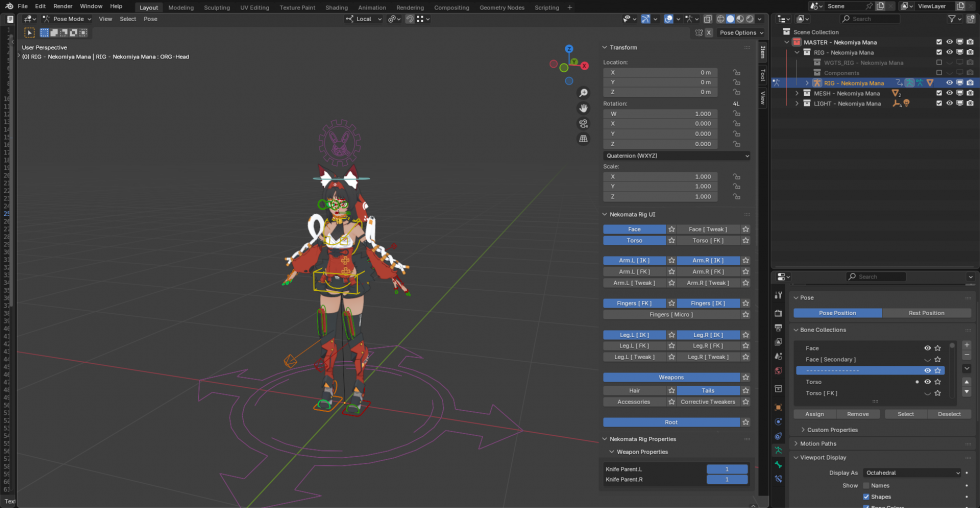Click the Arm.L [ FK ] button

pos(634,271)
